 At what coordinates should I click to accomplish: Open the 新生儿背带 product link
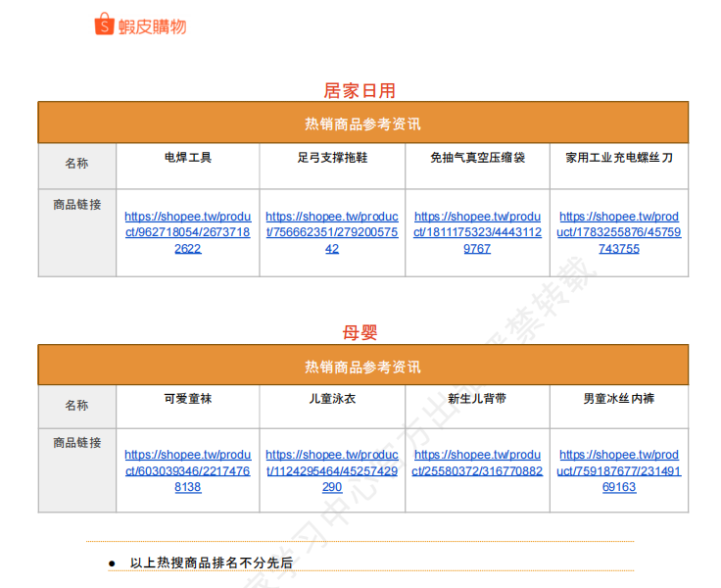click(477, 463)
